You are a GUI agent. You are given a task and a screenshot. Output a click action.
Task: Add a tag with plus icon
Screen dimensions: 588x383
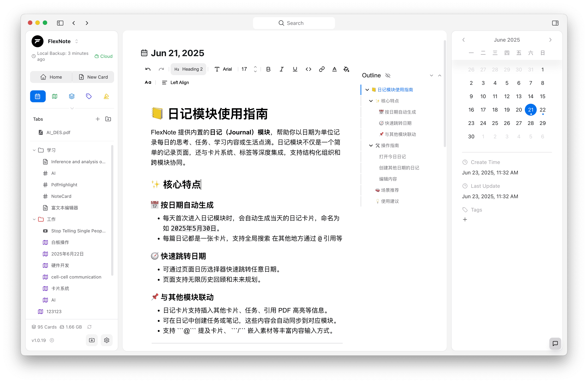pos(465,219)
